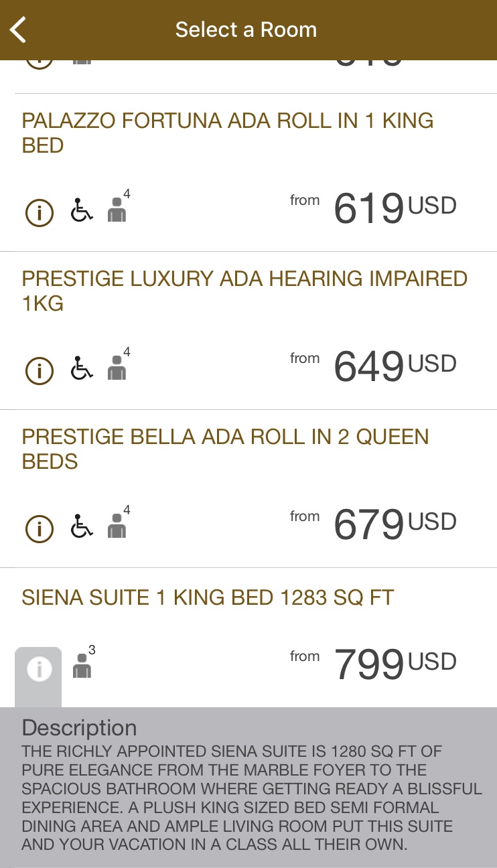
Task: Pick Siena Suite 1 King Bed 1283 sq ft
Action: [208, 597]
